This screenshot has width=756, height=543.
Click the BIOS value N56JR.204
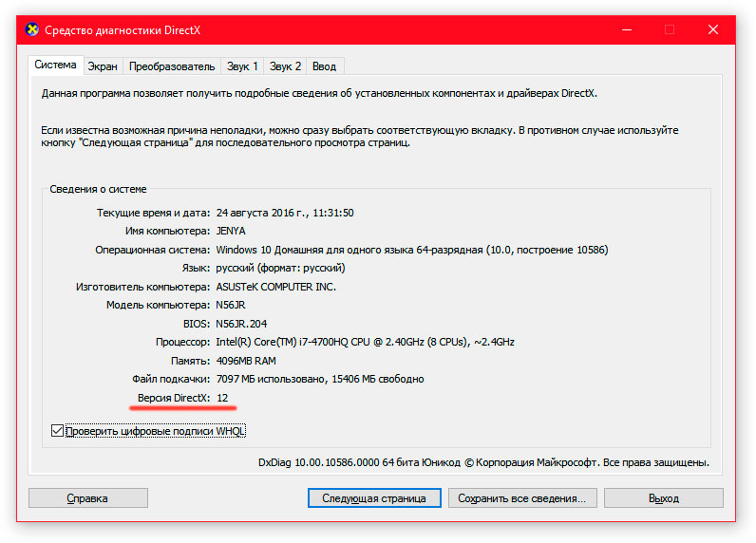click(x=241, y=324)
